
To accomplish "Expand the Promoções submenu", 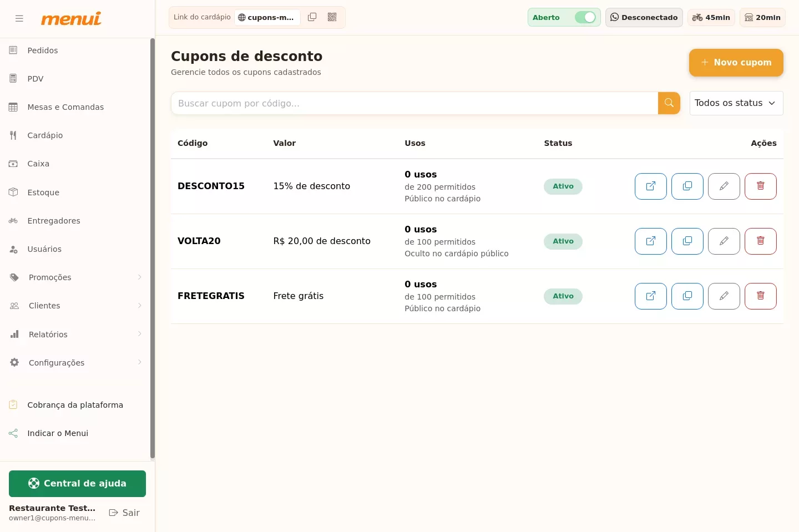I will pos(75,277).
